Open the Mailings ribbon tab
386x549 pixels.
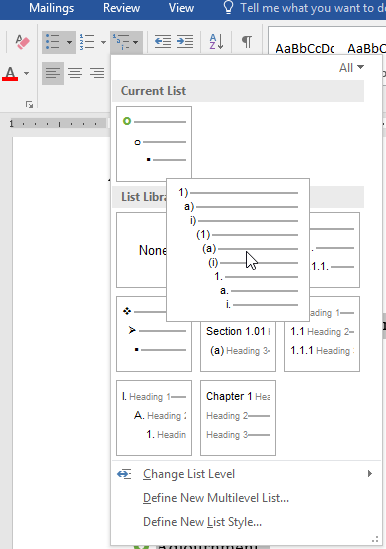pos(51,8)
